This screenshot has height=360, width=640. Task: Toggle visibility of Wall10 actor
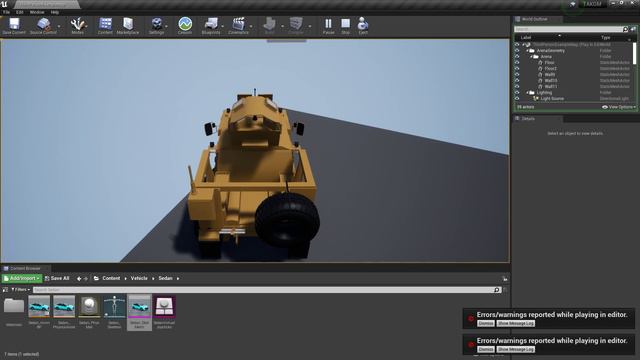(517, 80)
